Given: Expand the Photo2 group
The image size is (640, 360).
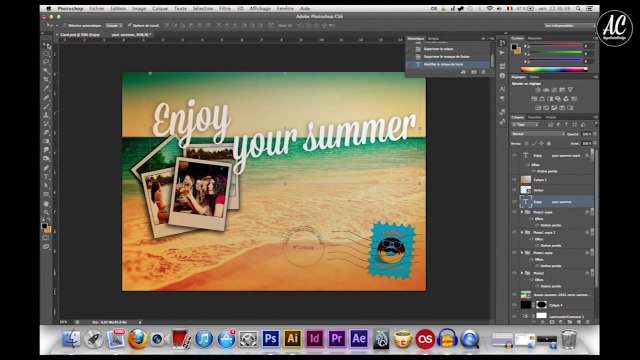Looking at the screenshot, I should point(522,273).
